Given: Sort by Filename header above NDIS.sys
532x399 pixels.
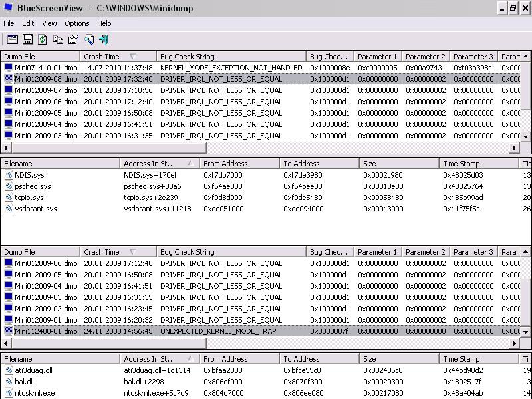Looking at the screenshot, I should coord(60,164).
